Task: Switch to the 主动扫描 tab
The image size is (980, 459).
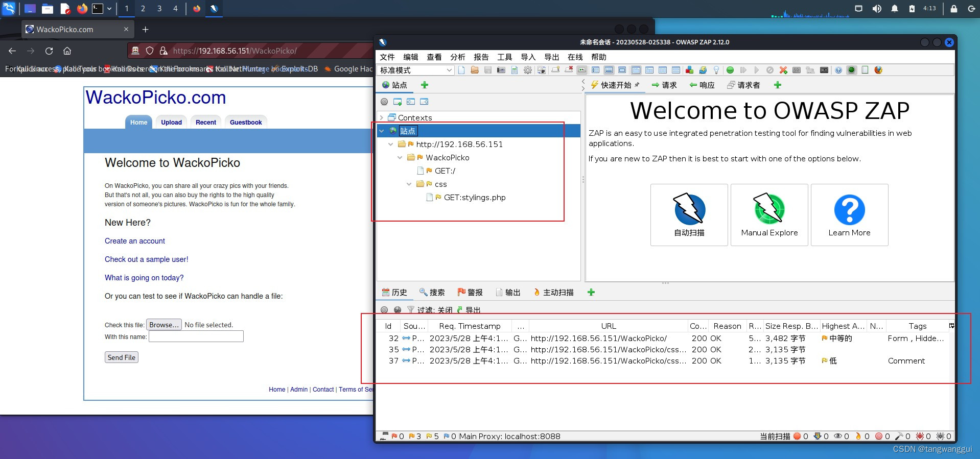Action: [x=554, y=293]
